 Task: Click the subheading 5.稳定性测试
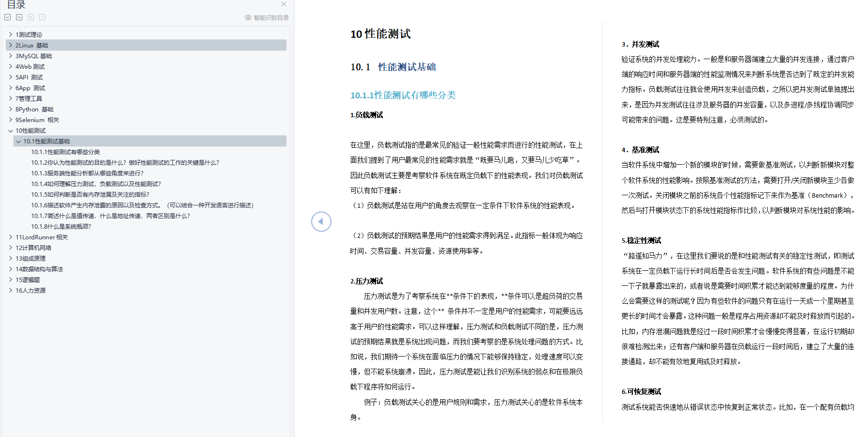coord(641,240)
